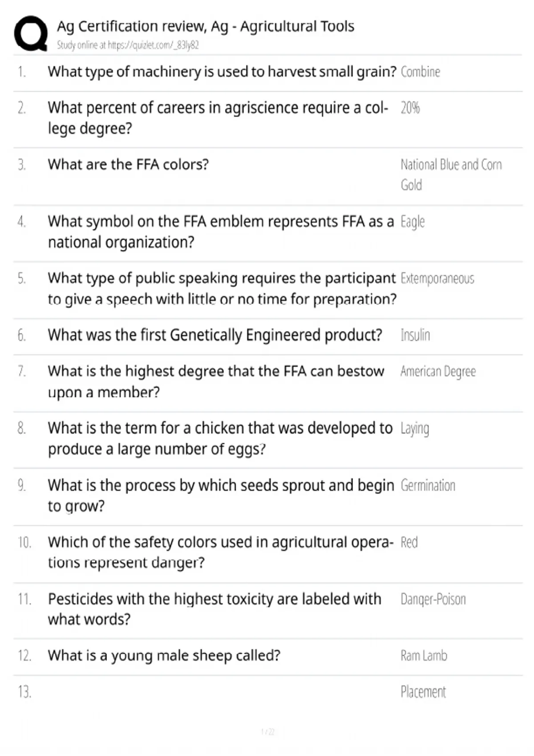Click the Quizlet Q logo icon

(31, 34)
